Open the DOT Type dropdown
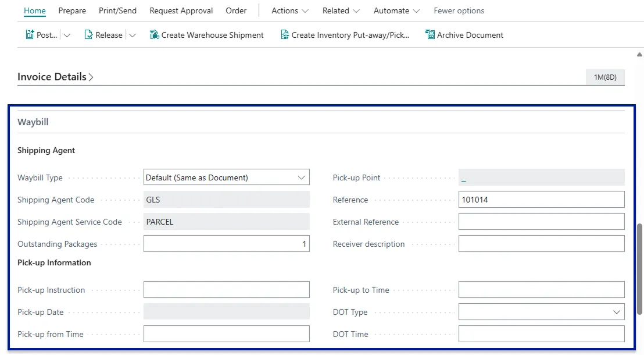Screen dimensions: 644x355 [x=616, y=312]
